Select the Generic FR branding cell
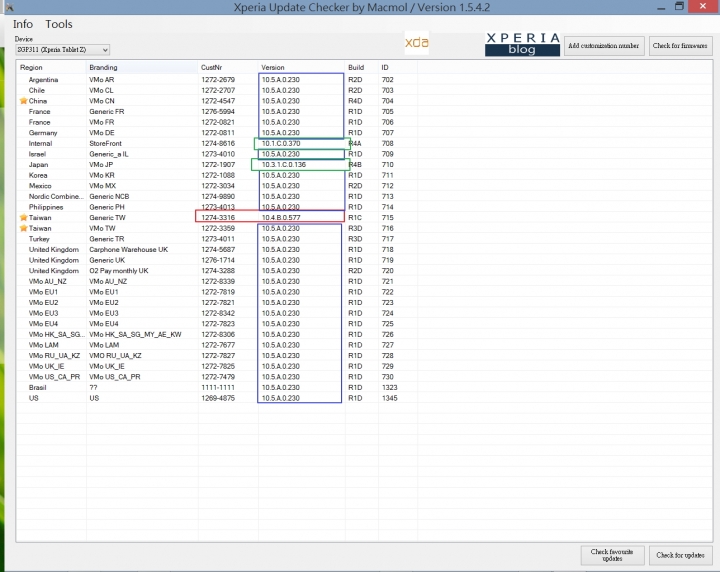Image resolution: width=720 pixels, height=572 pixels. 107,112
